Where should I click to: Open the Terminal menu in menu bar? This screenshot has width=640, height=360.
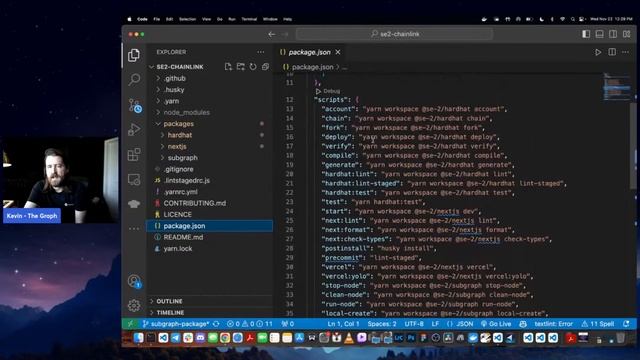tap(249, 19)
